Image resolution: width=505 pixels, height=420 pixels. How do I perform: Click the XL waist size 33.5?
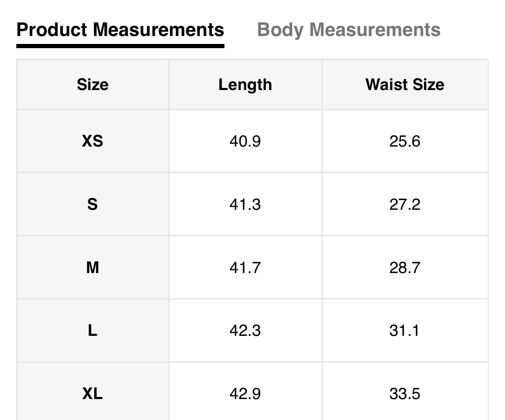[405, 394]
